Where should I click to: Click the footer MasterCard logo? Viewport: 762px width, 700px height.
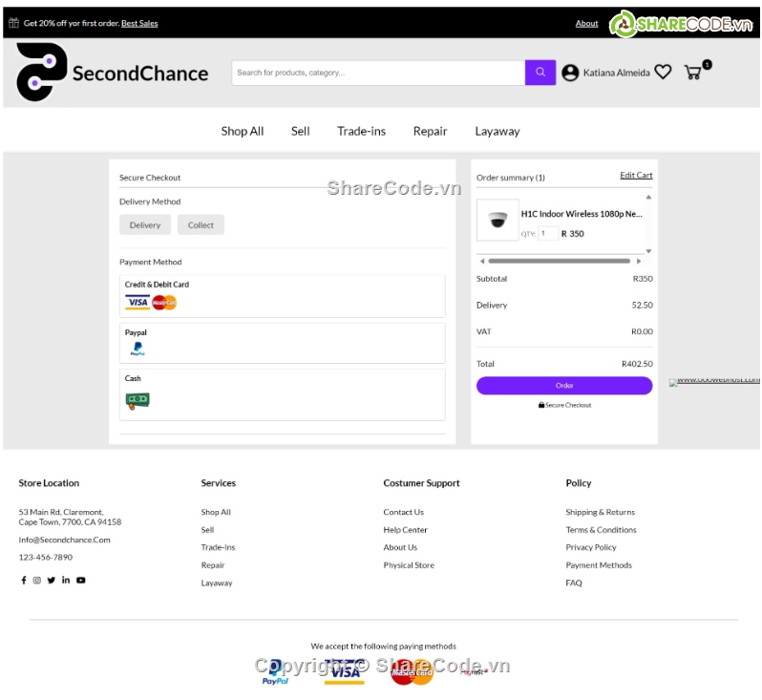point(412,672)
